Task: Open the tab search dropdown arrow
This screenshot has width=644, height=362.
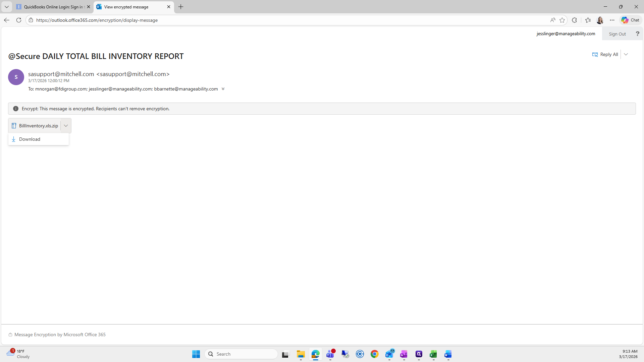Action: 6,7
